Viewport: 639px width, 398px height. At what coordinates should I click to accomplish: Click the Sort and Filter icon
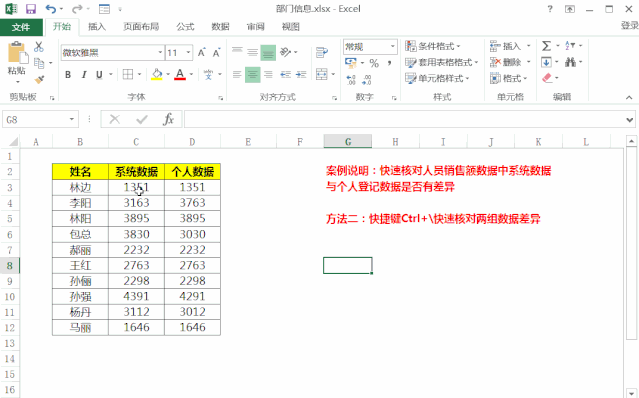coord(570,46)
